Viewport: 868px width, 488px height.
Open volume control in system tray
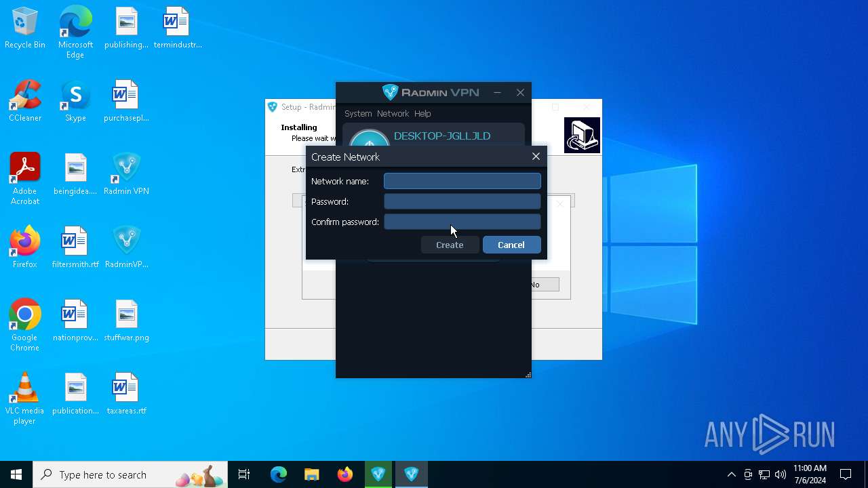[781, 474]
